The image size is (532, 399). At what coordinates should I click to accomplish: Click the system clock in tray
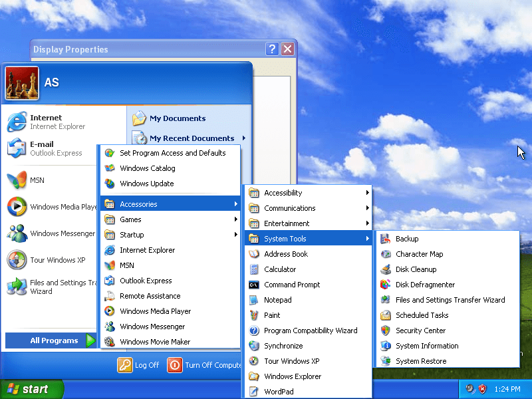tap(507, 389)
